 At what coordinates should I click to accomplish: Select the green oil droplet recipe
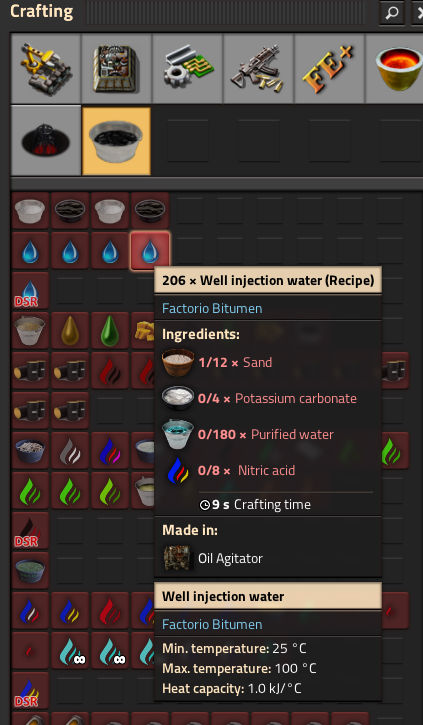click(x=110, y=331)
